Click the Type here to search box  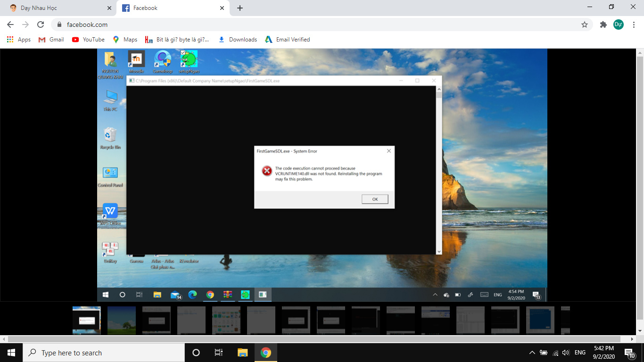(x=104, y=353)
